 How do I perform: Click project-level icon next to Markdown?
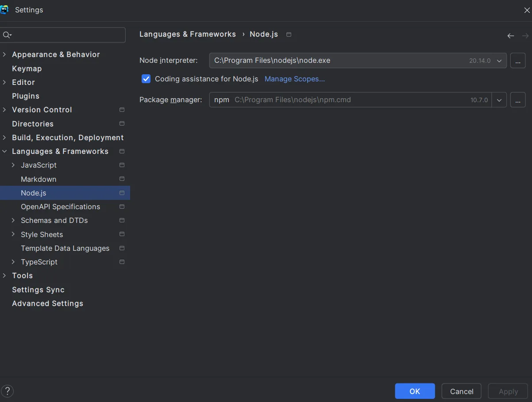tap(122, 179)
